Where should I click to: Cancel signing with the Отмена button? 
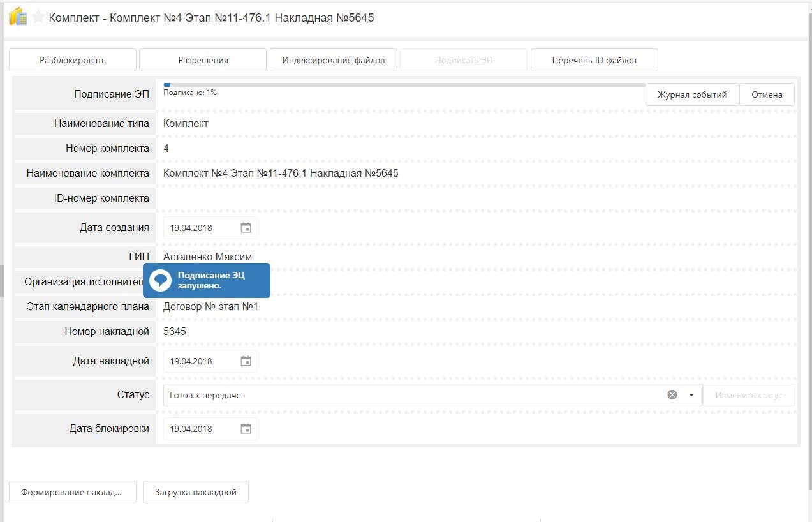click(x=767, y=94)
